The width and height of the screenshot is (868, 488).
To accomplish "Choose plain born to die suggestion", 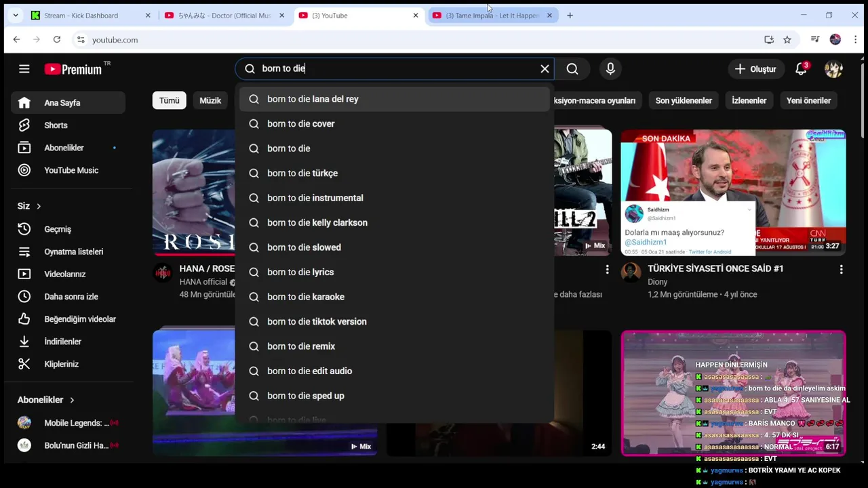I will pos(394,148).
